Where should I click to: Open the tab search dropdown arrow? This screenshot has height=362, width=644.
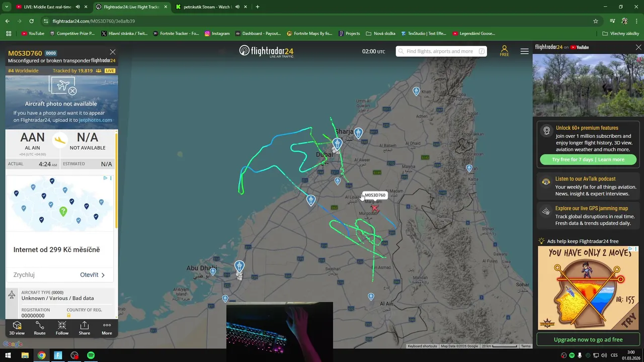pyautogui.click(x=7, y=7)
